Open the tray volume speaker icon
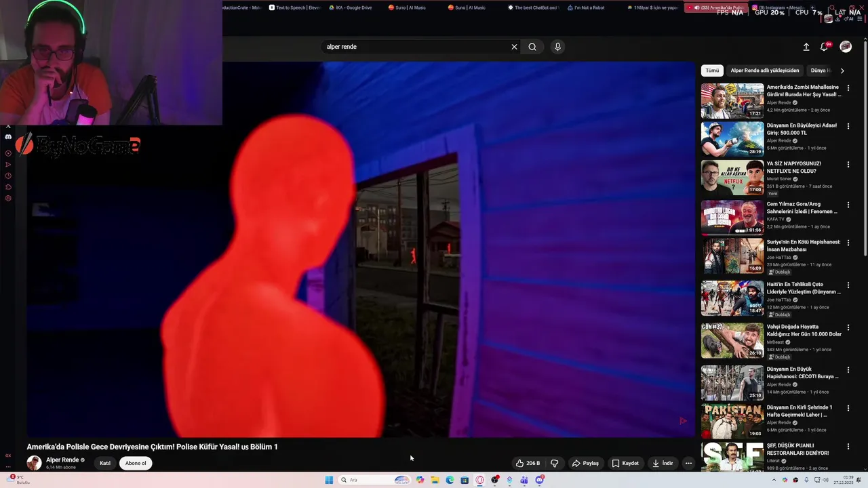 [825, 480]
